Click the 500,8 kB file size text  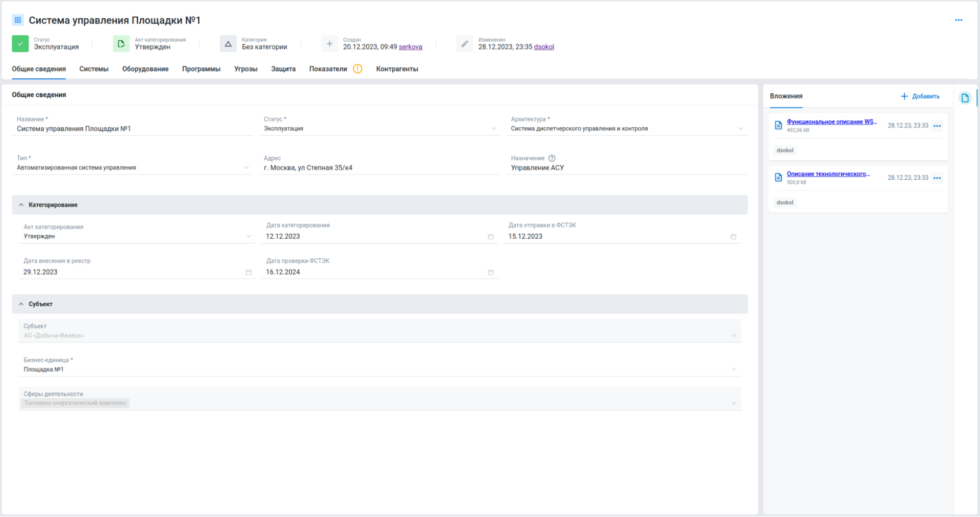(x=797, y=182)
